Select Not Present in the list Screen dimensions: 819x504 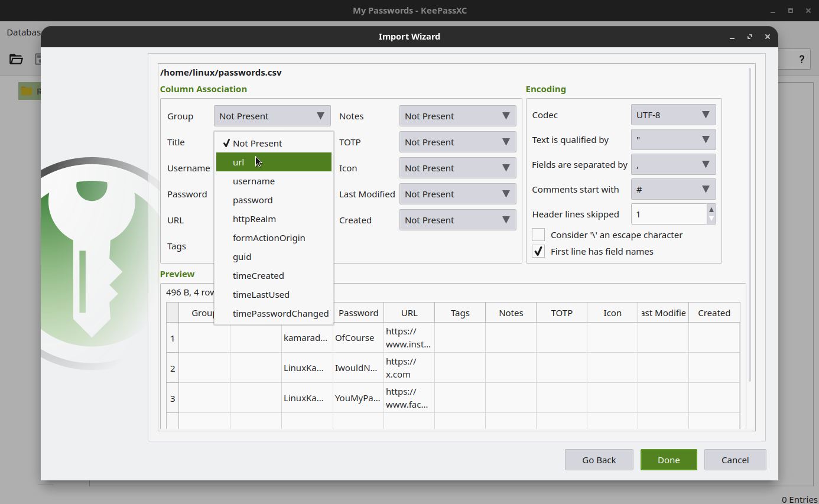click(274, 143)
